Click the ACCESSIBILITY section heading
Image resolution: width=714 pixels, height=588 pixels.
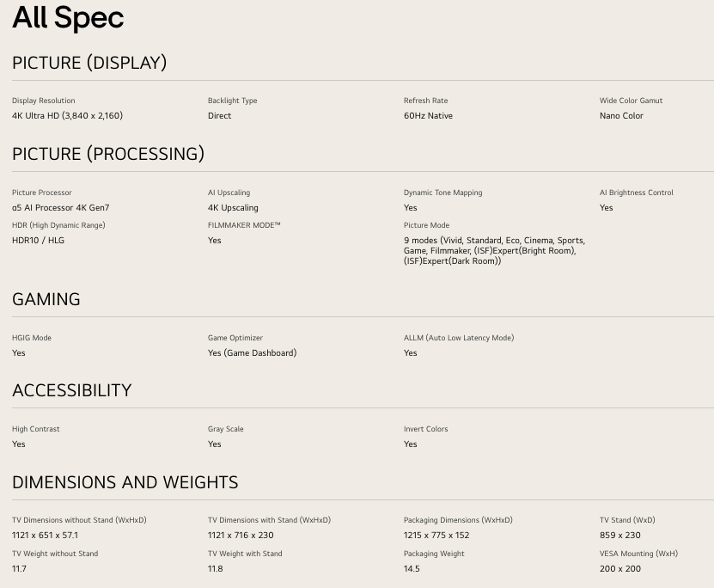pos(72,390)
